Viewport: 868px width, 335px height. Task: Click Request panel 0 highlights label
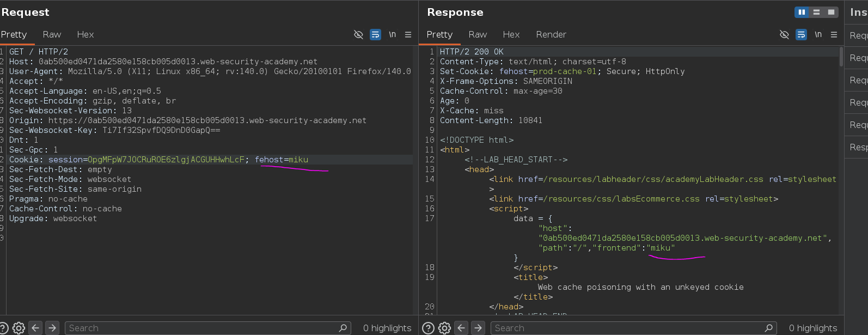(387, 328)
